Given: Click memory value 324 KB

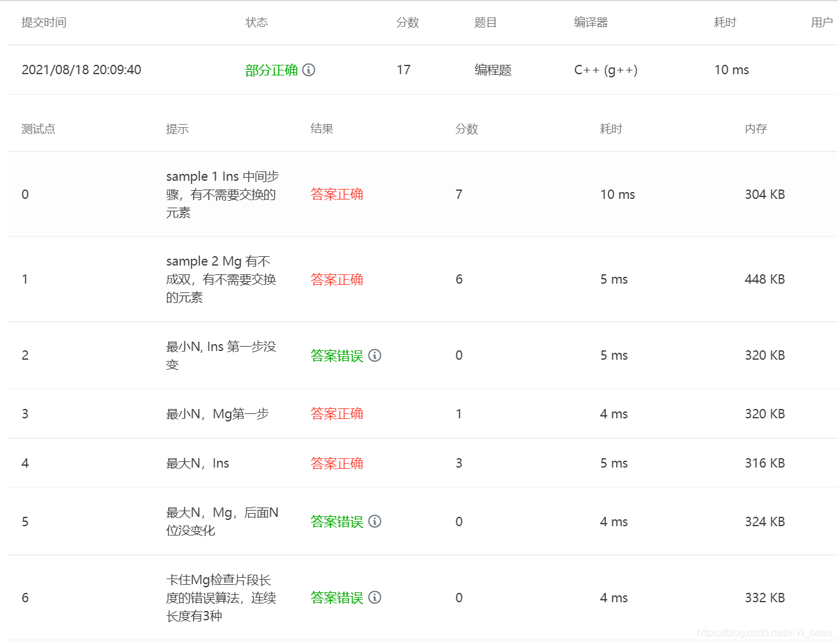Looking at the screenshot, I should coord(764,521).
